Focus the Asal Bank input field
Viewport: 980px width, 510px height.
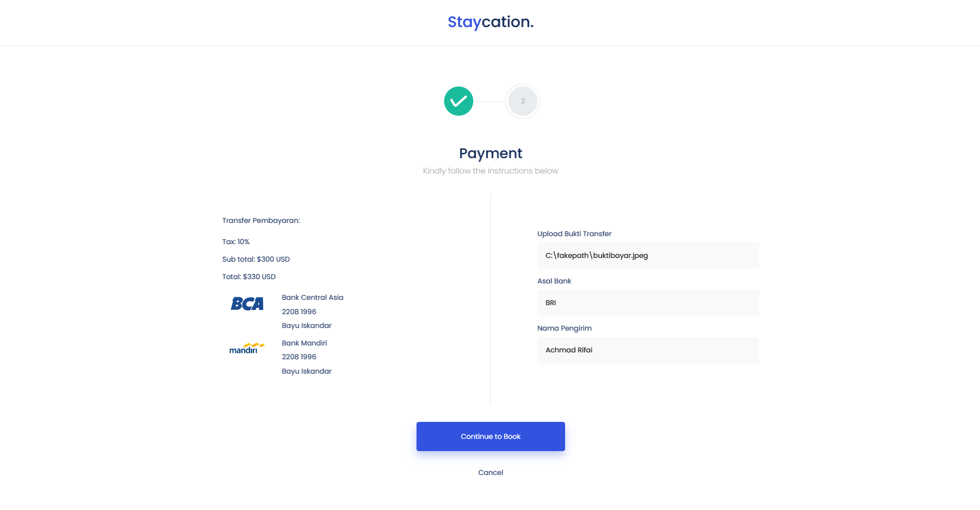pos(648,303)
